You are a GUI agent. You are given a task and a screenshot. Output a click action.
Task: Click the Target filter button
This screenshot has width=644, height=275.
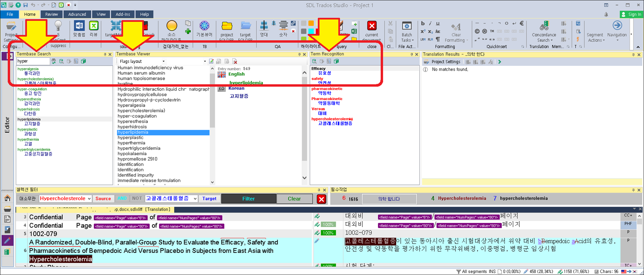(x=209, y=198)
